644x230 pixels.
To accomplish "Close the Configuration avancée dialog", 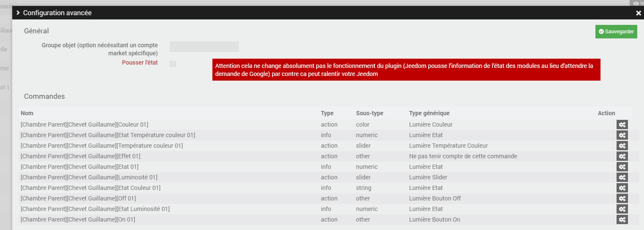I will [x=638, y=13].
